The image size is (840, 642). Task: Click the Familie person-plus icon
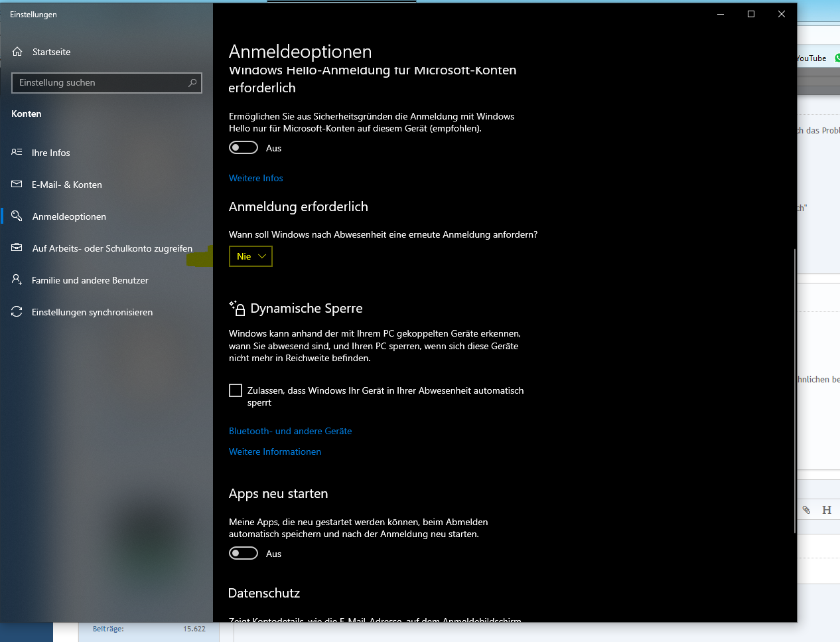pyautogui.click(x=17, y=280)
